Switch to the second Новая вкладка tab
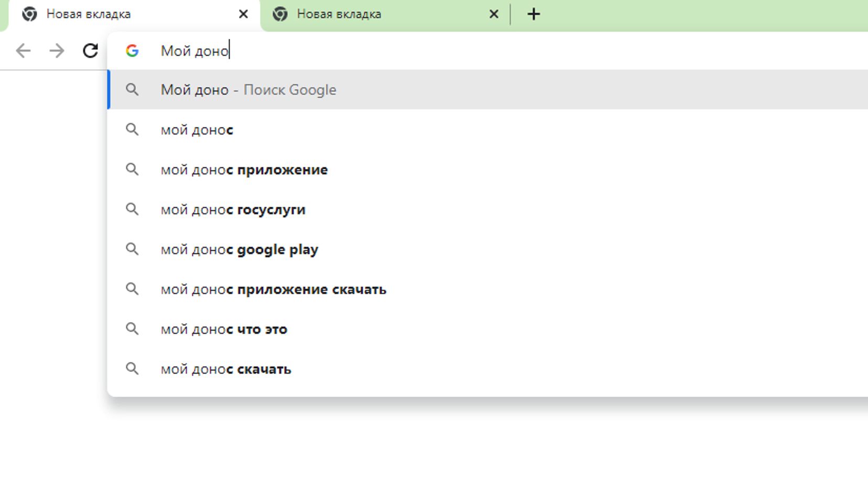 pyautogui.click(x=367, y=14)
